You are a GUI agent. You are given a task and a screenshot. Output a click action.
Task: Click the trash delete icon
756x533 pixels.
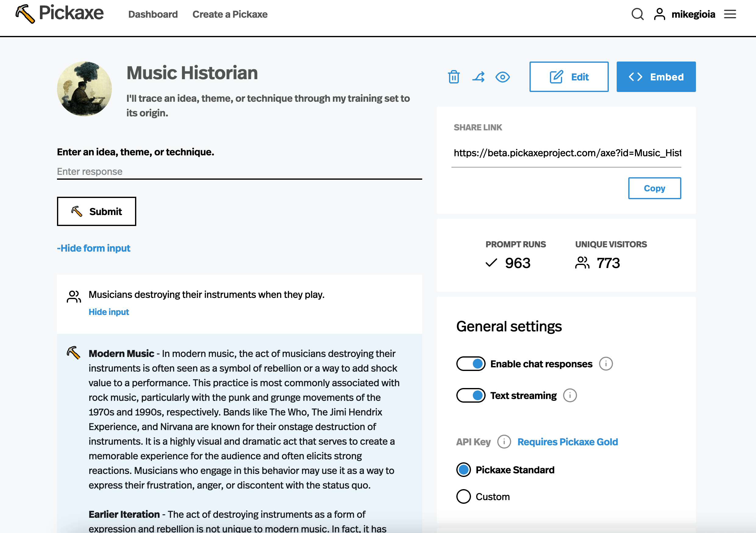pyautogui.click(x=453, y=77)
